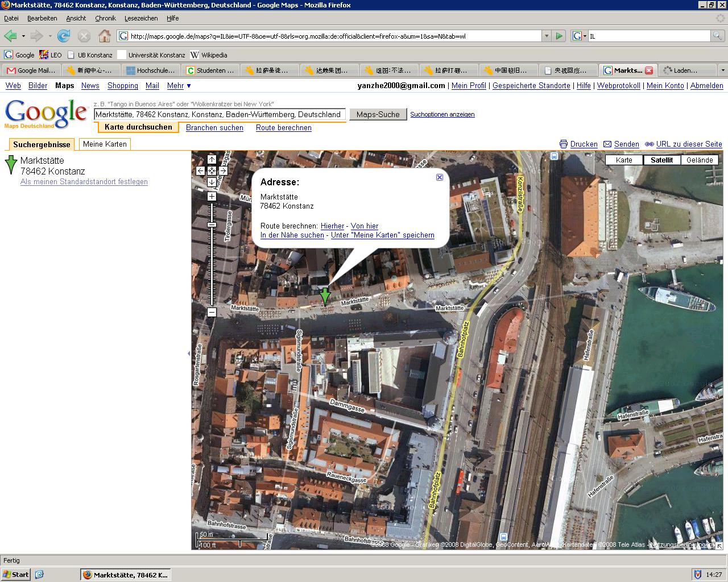This screenshot has height=582, width=728.
Task: Open the Hilfe menu
Action: point(173,18)
